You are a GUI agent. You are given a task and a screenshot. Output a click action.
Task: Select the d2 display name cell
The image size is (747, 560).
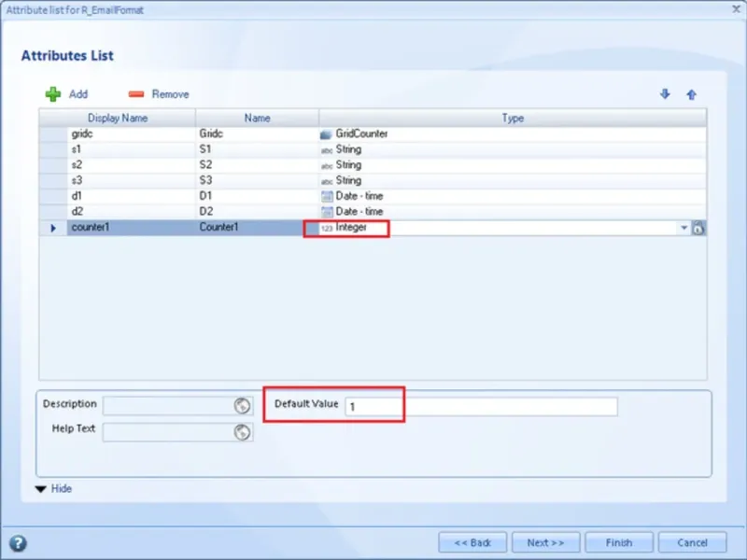tap(131, 212)
